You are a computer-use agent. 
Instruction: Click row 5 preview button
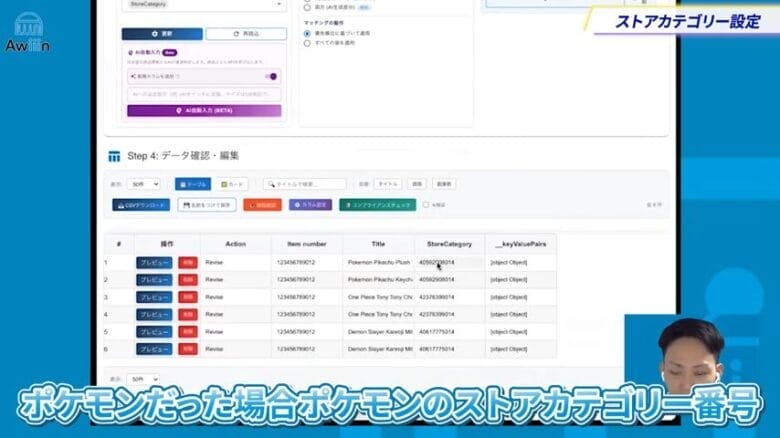[154, 332]
